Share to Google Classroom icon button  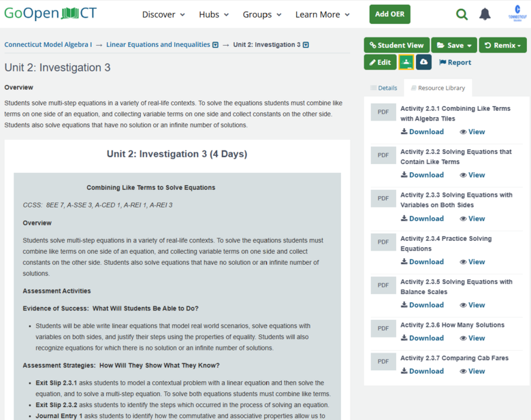coord(406,63)
